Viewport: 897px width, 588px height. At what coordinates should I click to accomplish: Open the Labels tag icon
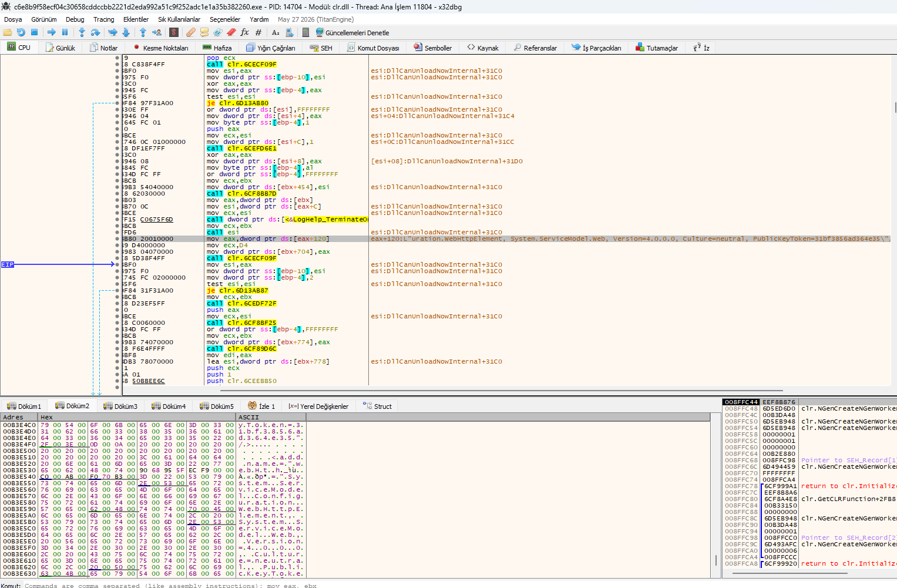click(x=218, y=32)
